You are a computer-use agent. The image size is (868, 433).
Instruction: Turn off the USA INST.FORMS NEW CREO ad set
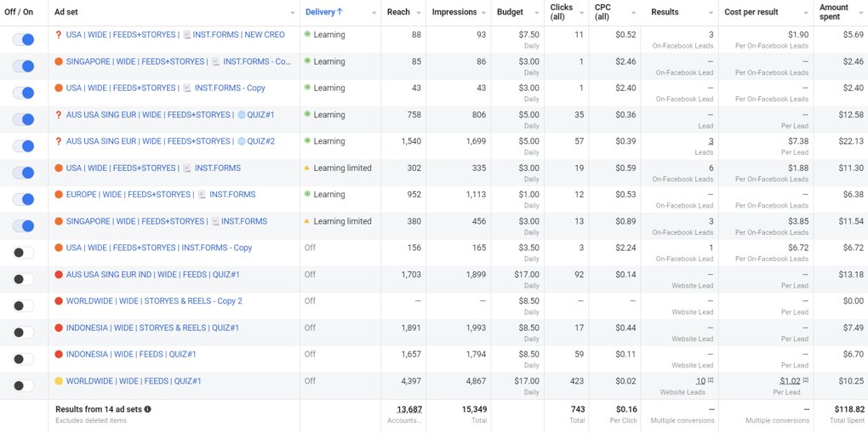(x=24, y=39)
